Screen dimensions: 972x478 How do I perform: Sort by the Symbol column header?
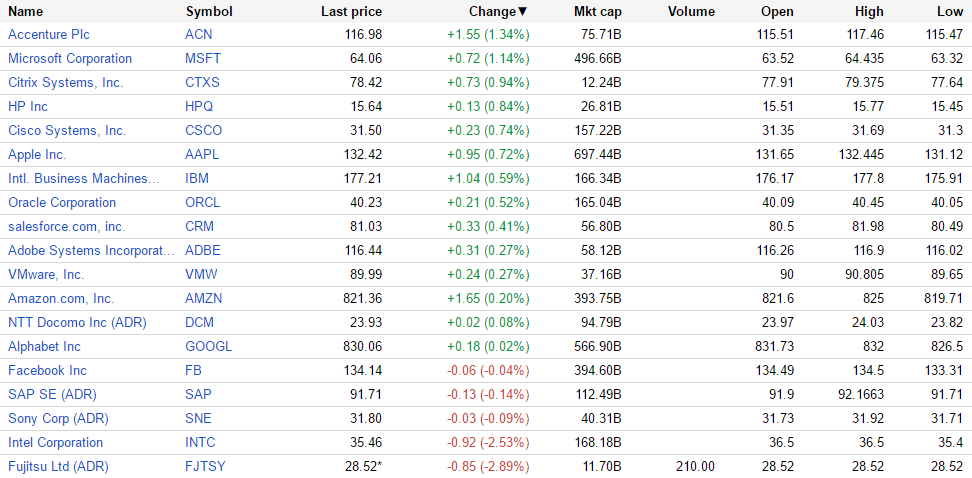click(209, 12)
